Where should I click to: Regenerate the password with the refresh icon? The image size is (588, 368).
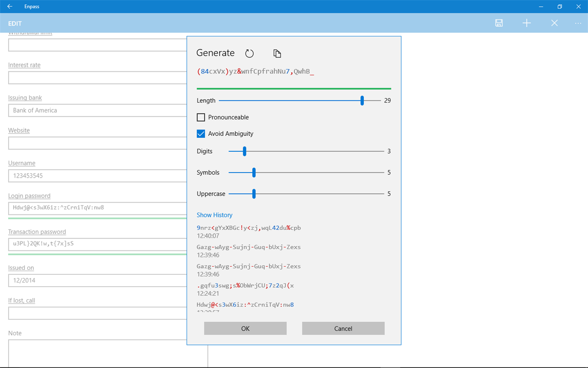click(250, 54)
